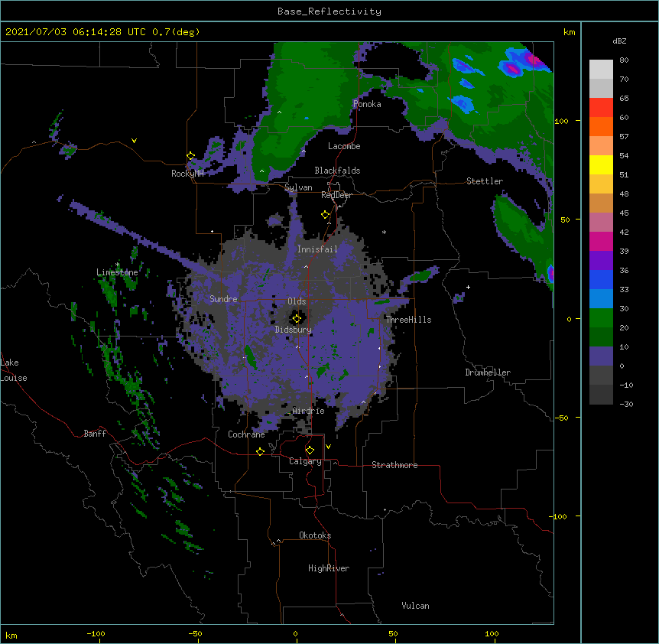659x644 pixels.
Task: Click the ThreeHills town label
Action: point(408,320)
